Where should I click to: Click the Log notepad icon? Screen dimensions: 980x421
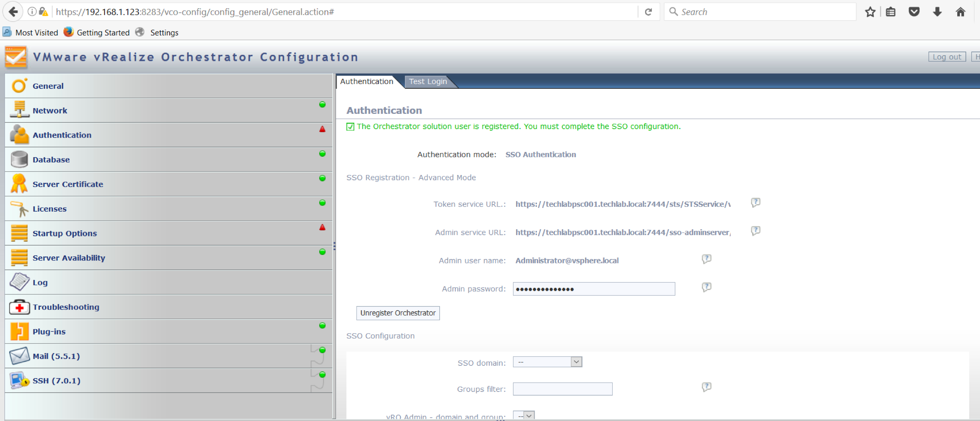(19, 282)
